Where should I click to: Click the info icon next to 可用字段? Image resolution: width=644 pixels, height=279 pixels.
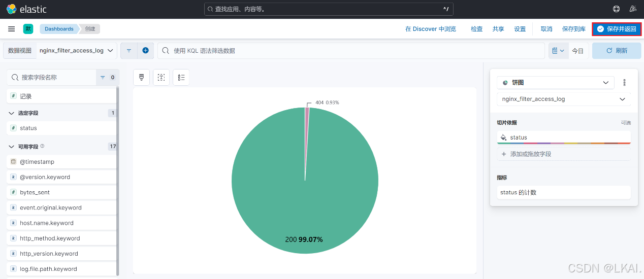[42, 146]
